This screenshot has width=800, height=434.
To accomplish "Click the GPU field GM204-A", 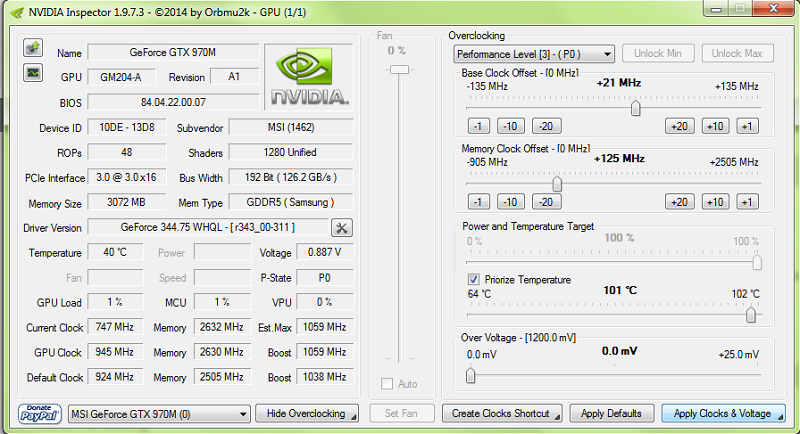I will tap(120, 77).
